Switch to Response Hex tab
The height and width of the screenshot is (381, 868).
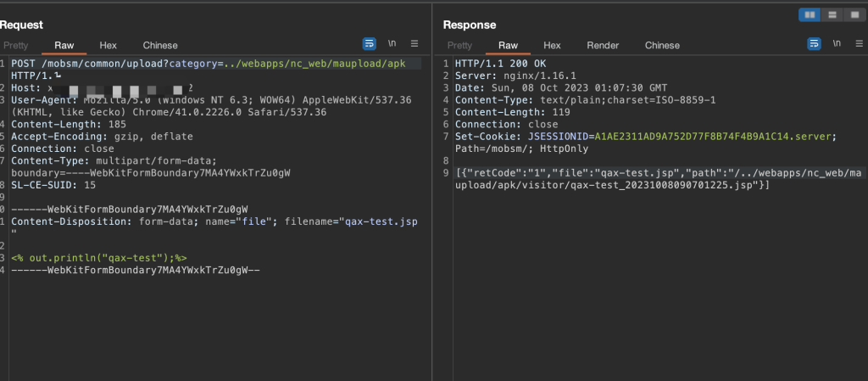click(552, 46)
